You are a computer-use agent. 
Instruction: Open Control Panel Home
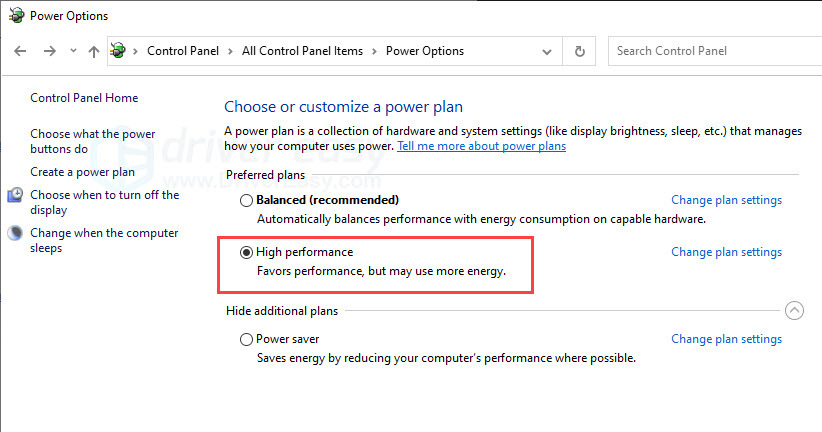[84, 98]
